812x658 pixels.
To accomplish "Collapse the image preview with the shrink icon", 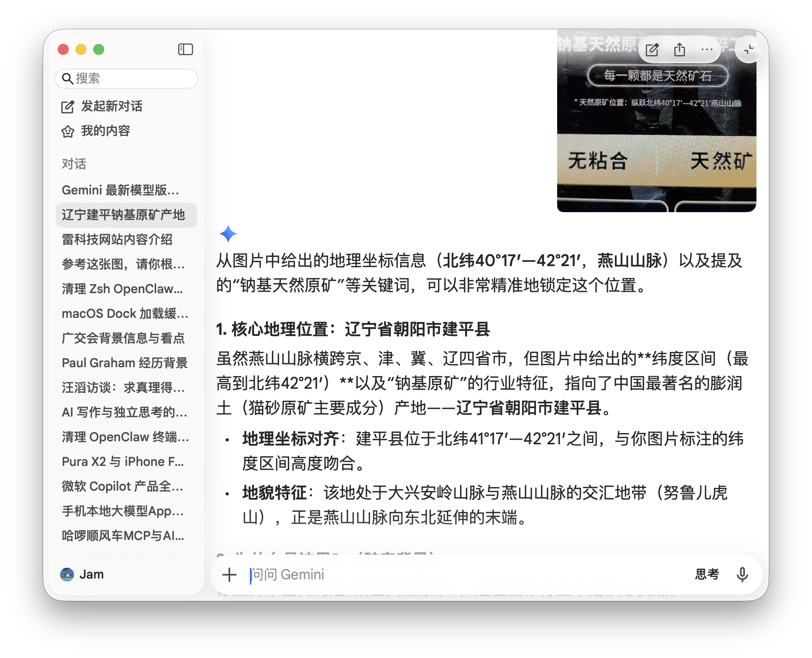I will (x=748, y=49).
